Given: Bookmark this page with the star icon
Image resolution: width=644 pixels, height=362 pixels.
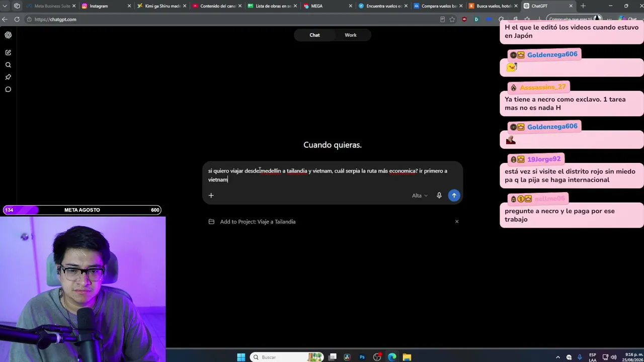Looking at the screenshot, I should coord(452,19).
